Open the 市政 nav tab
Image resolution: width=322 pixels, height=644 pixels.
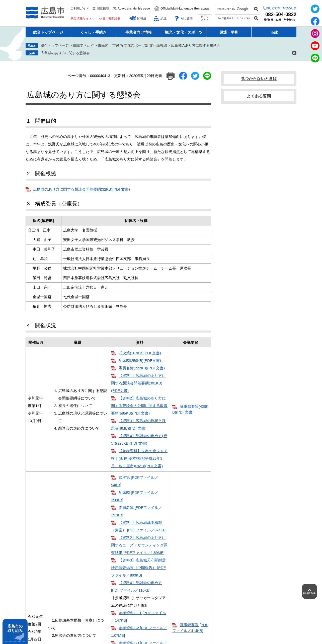[x=274, y=32]
